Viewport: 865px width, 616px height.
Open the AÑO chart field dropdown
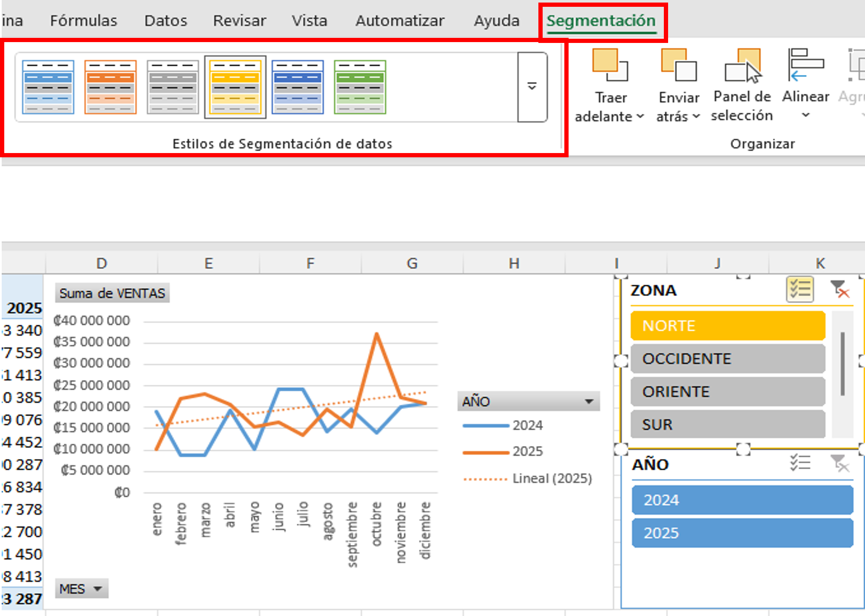click(x=589, y=401)
